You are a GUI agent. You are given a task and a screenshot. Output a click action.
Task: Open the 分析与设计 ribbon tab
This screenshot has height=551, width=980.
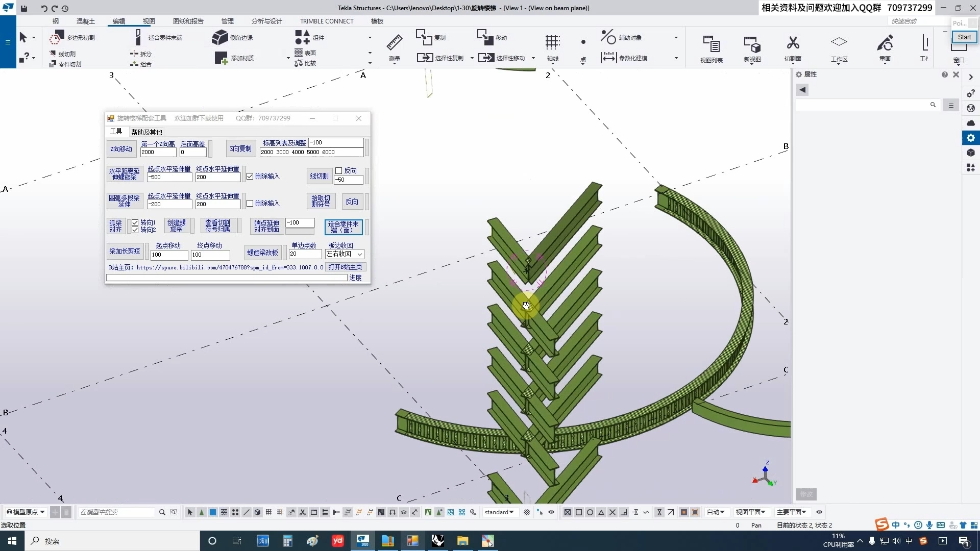click(266, 21)
